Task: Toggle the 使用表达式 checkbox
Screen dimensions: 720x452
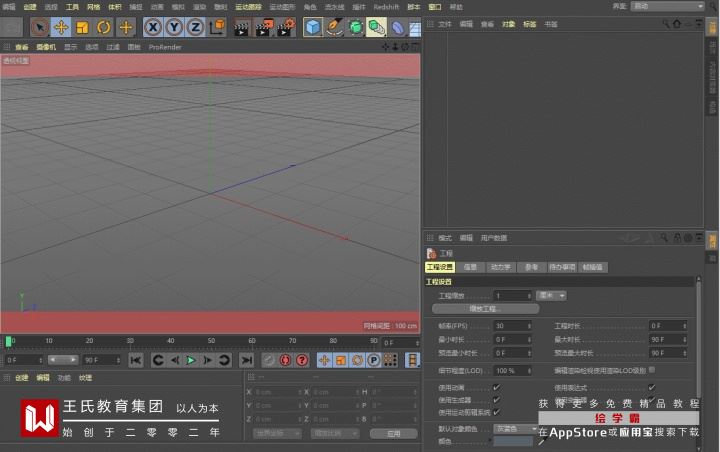Action: click(x=652, y=387)
